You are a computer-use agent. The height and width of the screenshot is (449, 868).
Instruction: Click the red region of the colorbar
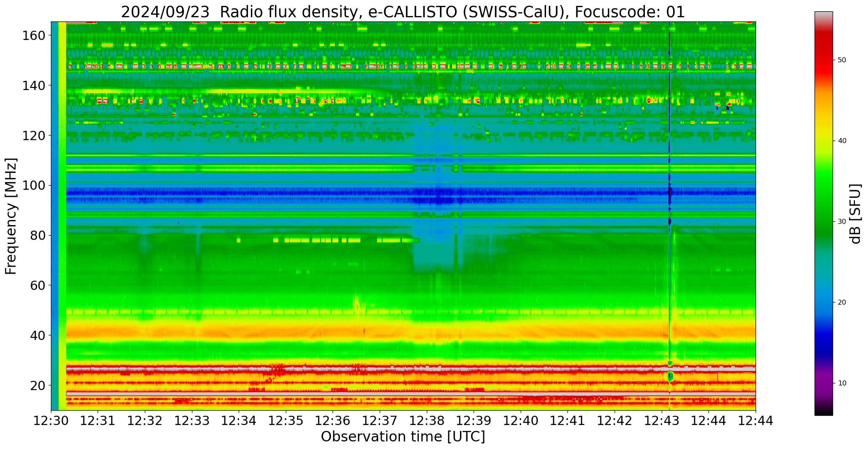pyautogui.click(x=823, y=57)
